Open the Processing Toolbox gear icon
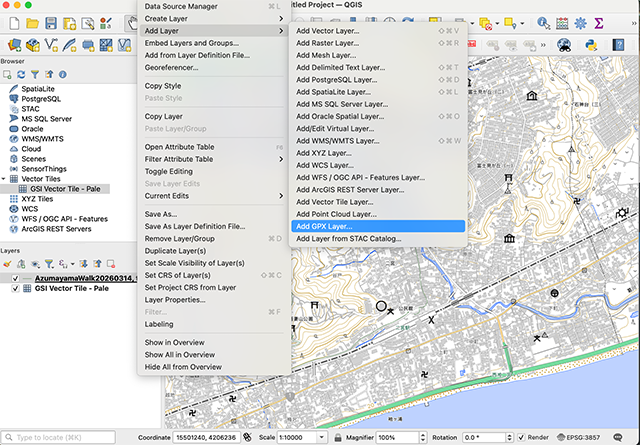Image resolution: width=640 pixels, height=445 pixels. tap(580, 23)
